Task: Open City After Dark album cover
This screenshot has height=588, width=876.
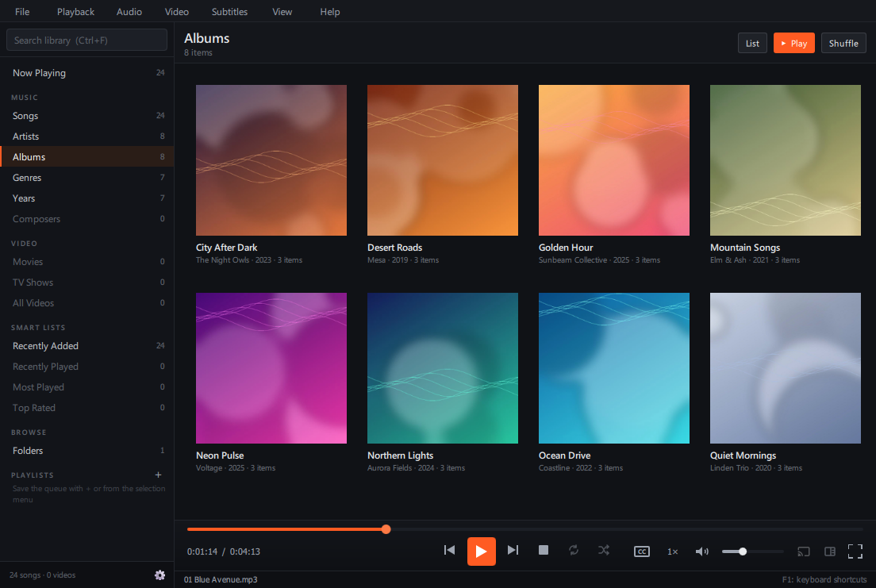Action: tap(271, 160)
